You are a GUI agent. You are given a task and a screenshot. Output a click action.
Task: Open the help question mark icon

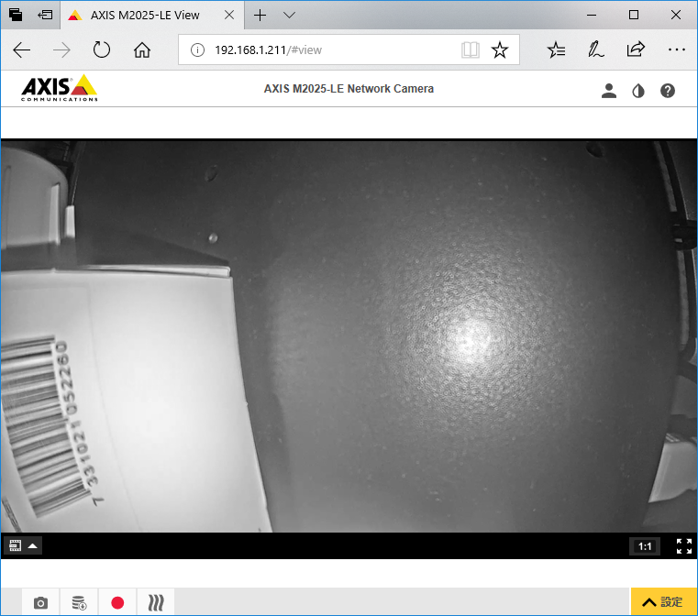pos(668,91)
